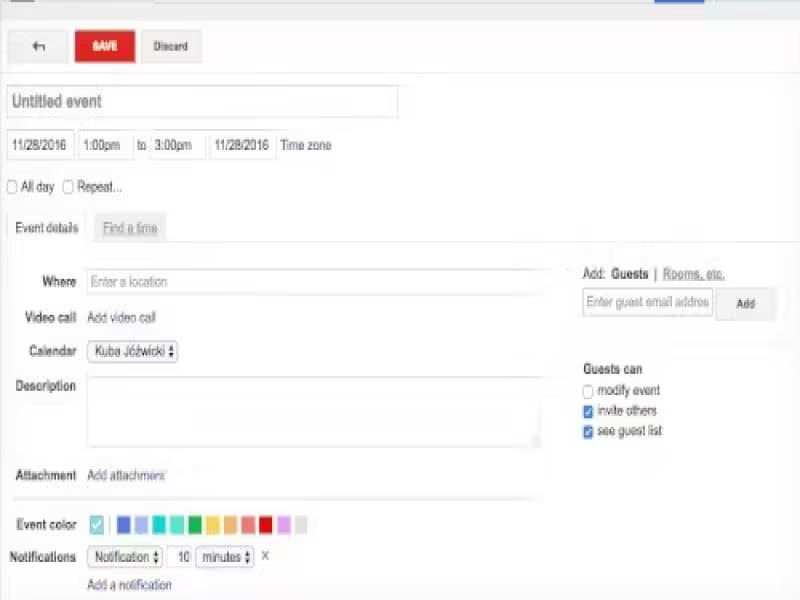800x600 pixels.
Task: Click the guest email address field
Action: coord(647,302)
